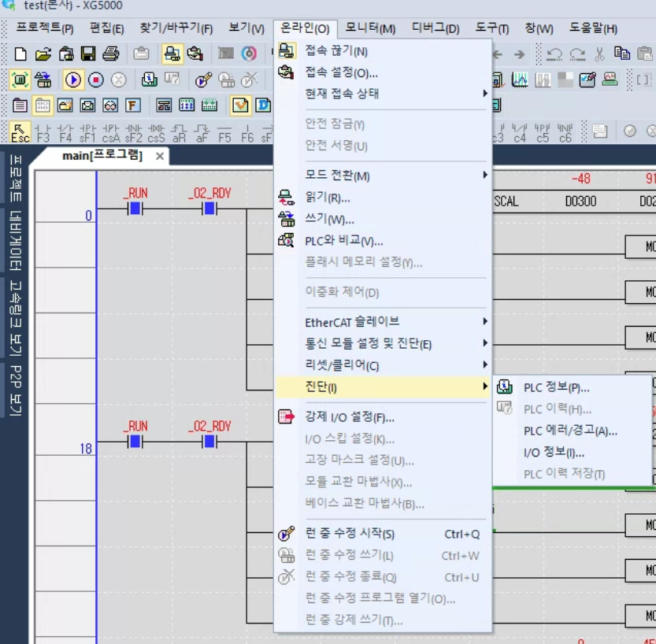
Task: Close the main[프로그램] tab
Action: pyautogui.click(x=160, y=156)
